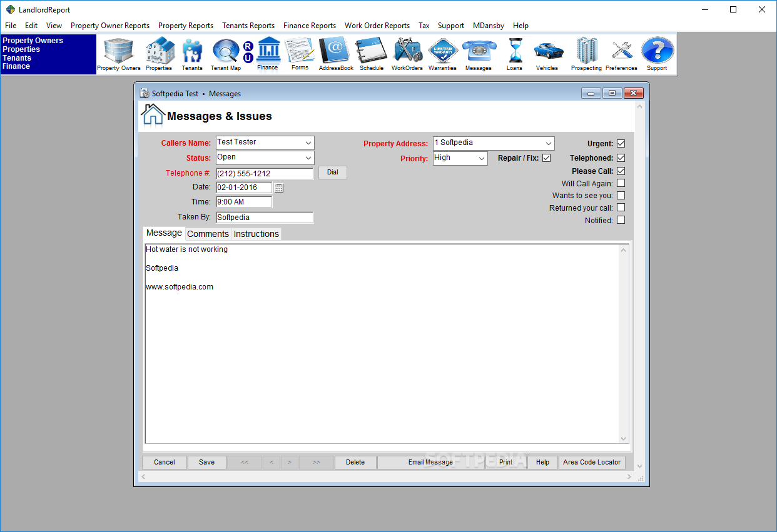Click the LandlordReport title bar app icon
Viewport: 777px width, 532px height.
pyautogui.click(x=10, y=9)
